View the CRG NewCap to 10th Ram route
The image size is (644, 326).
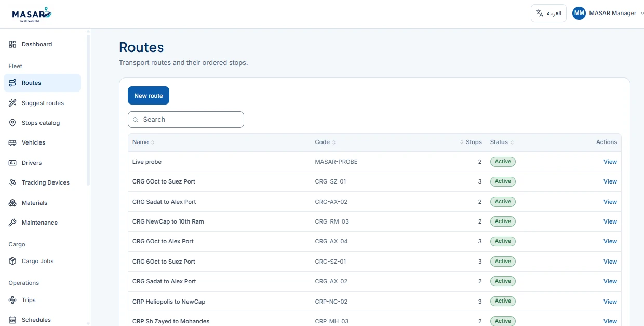click(610, 221)
